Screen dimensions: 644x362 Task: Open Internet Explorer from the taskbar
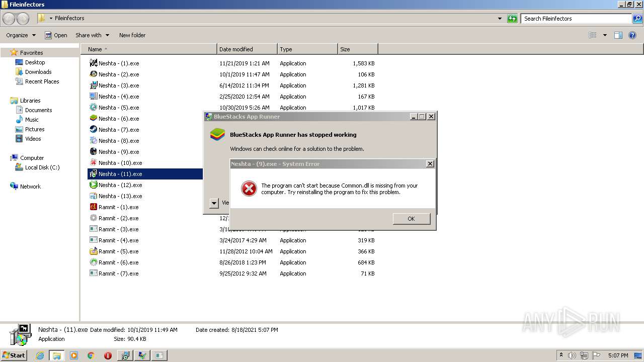[x=40, y=355]
